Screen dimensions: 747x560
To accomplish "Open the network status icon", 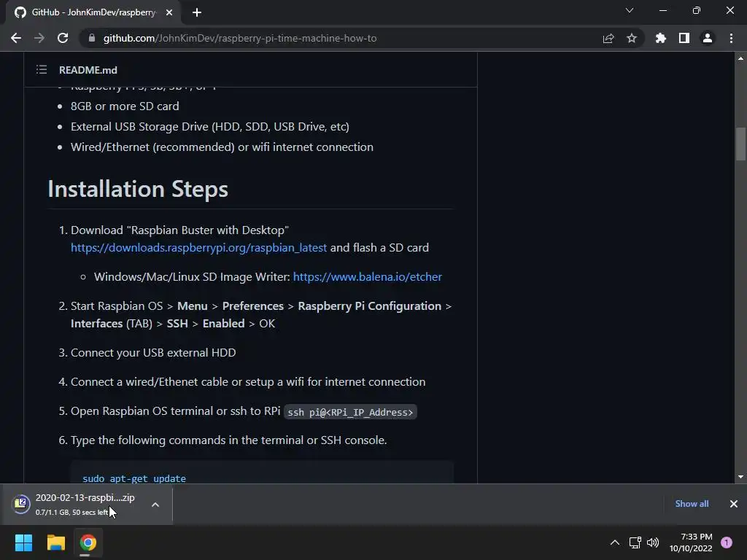I will tap(635, 542).
